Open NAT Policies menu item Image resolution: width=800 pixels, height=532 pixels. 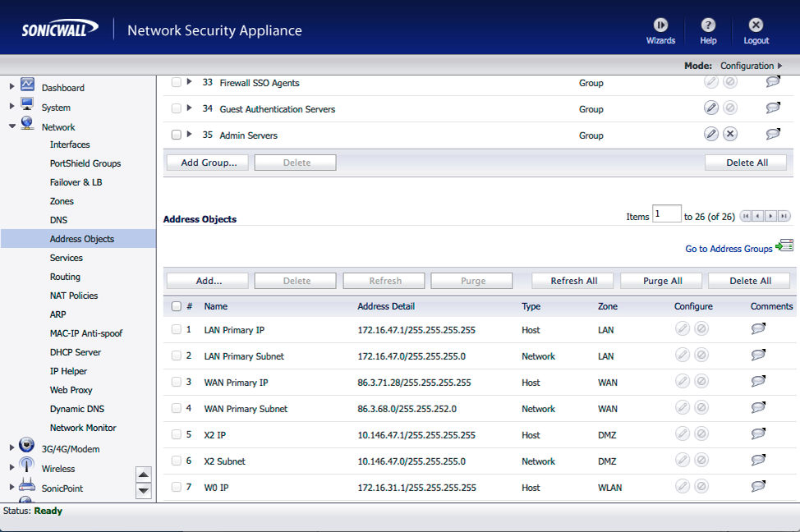[x=73, y=296]
